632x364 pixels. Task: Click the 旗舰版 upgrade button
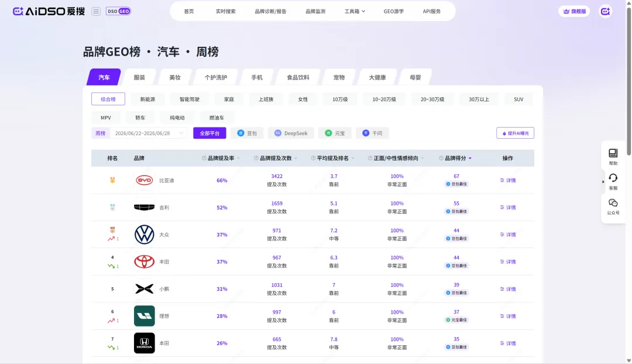tap(575, 11)
